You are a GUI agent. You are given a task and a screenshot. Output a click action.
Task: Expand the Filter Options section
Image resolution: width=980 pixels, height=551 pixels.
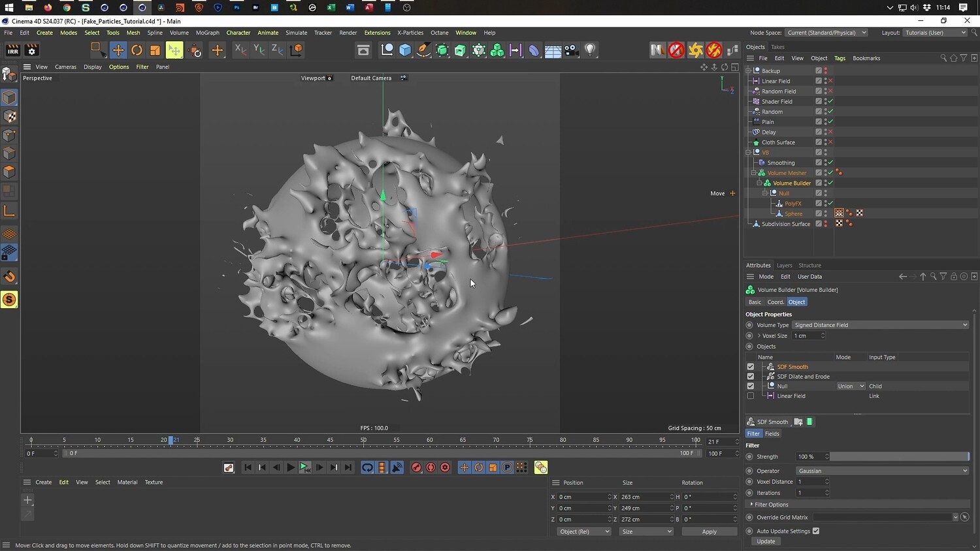(771, 505)
